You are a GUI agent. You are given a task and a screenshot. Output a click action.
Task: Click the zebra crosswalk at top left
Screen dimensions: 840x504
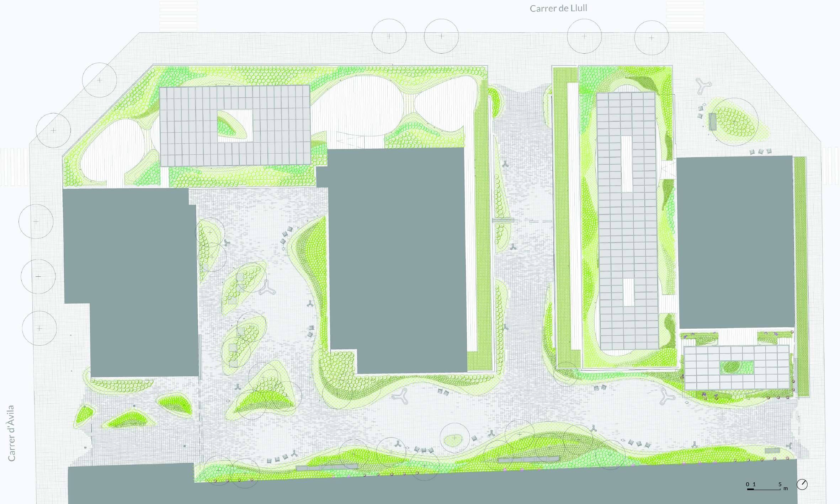point(178,16)
